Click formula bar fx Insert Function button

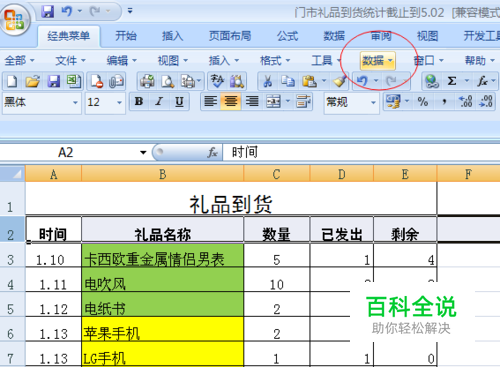coord(212,153)
